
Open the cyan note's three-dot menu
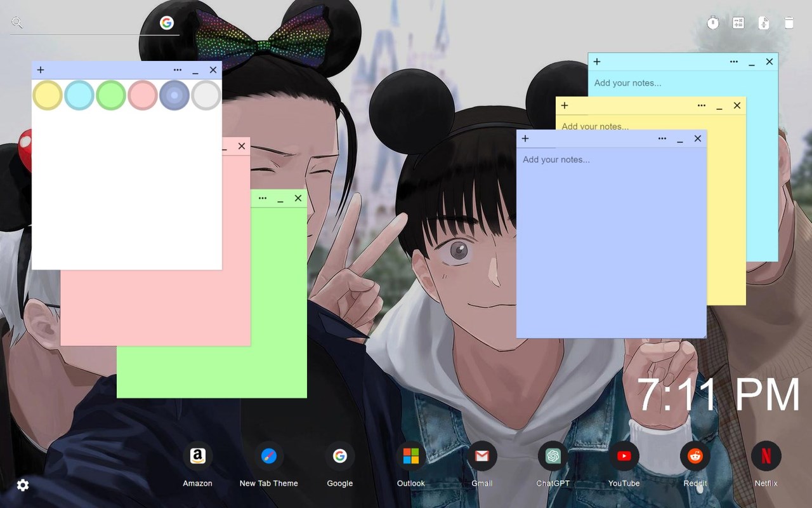click(x=734, y=62)
